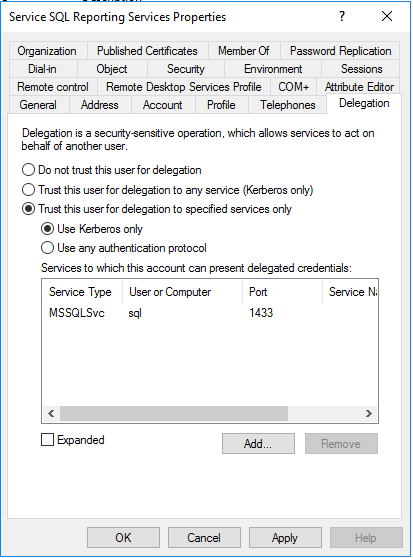Click the Add... button
The image size is (413, 558).
(x=258, y=443)
